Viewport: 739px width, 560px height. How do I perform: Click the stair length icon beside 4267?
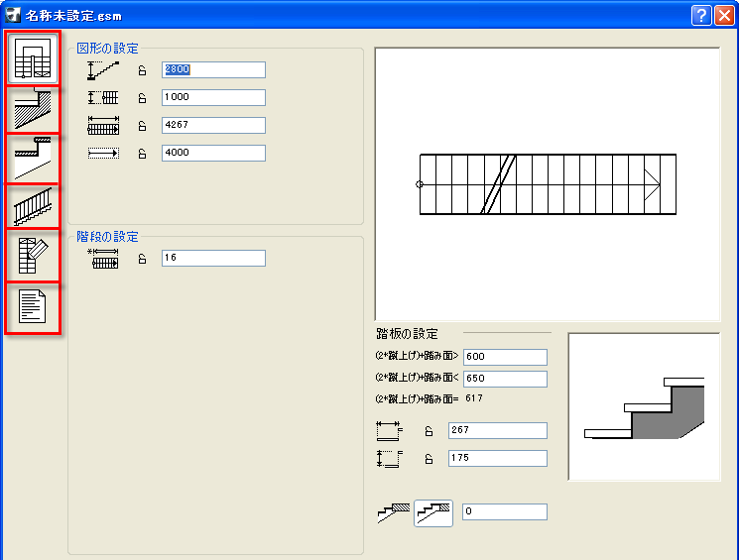click(x=103, y=126)
